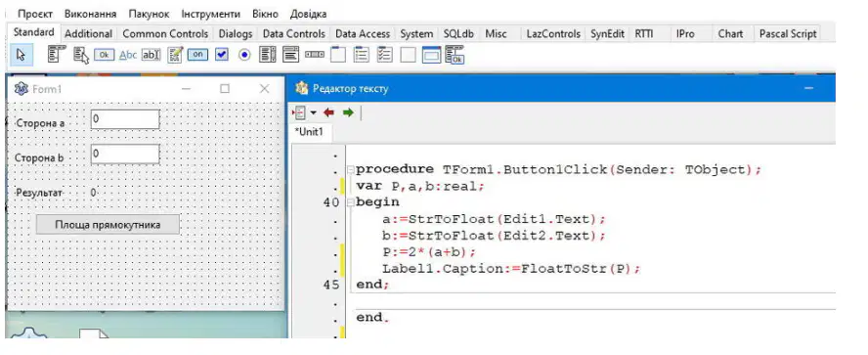Select the Сторона b label on Form1
Image resolution: width=868 pixels, height=355 pixels.
pos(39,157)
